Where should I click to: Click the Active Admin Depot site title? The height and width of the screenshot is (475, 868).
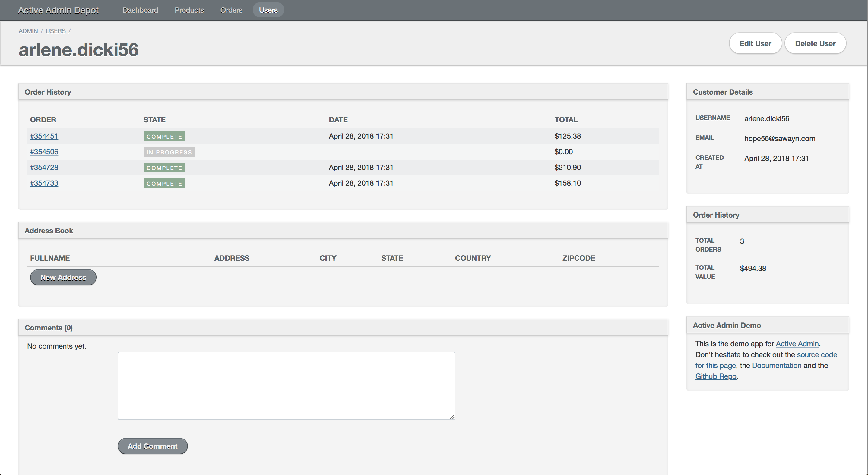click(x=58, y=10)
